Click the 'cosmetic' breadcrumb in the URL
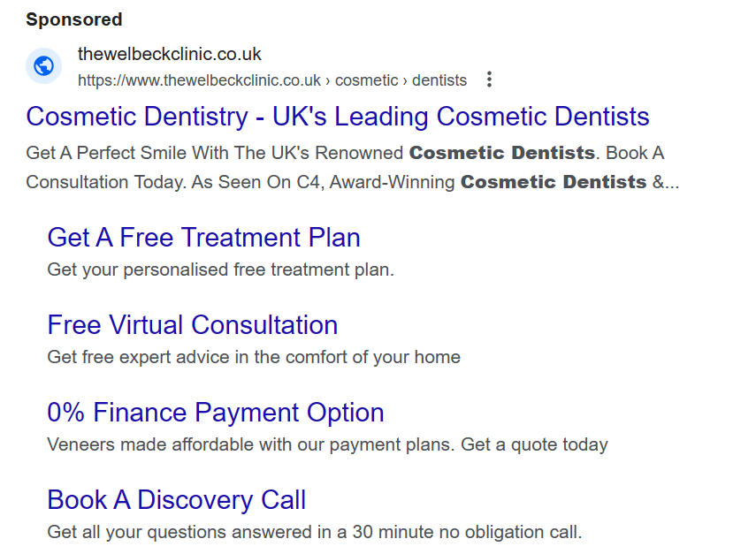This screenshot has height=554, width=756. coord(366,80)
